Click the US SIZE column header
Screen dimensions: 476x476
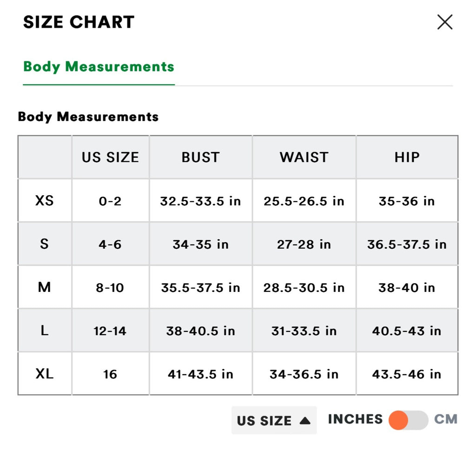pyautogui.click(x=110, y=157)
